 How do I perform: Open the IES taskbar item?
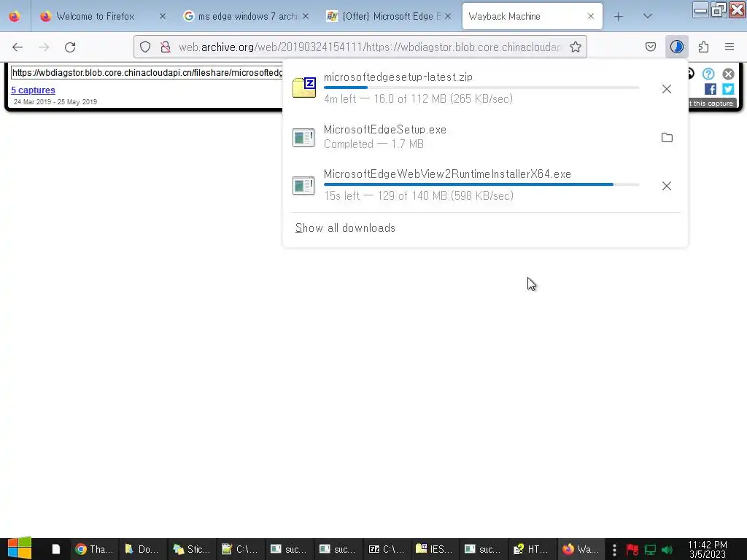point(434,549)
